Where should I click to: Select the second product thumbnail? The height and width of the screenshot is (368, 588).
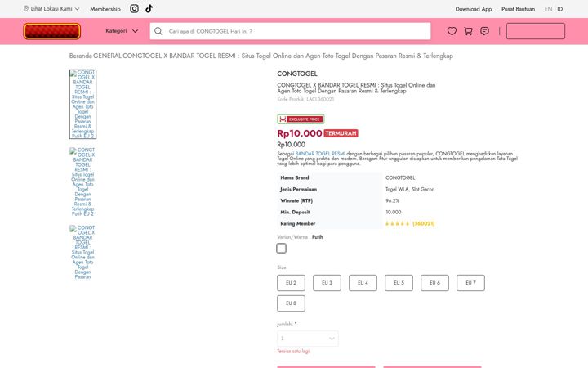[82, 182]
